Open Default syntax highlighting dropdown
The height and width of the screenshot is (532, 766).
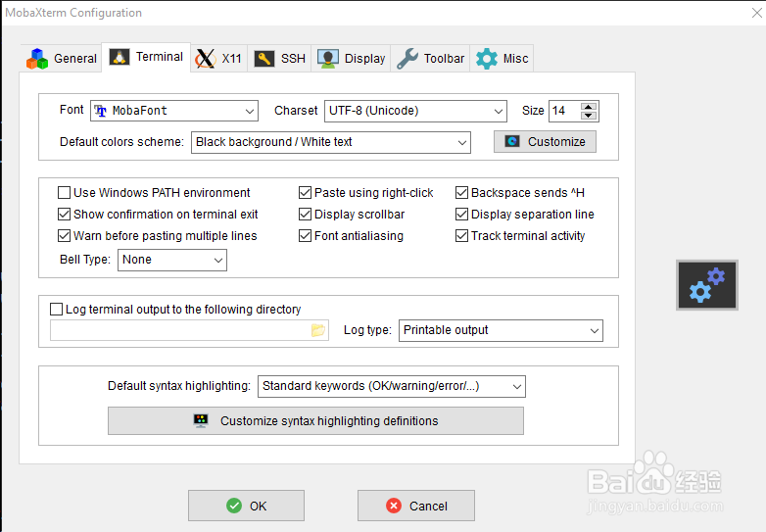tap(392, 386)
